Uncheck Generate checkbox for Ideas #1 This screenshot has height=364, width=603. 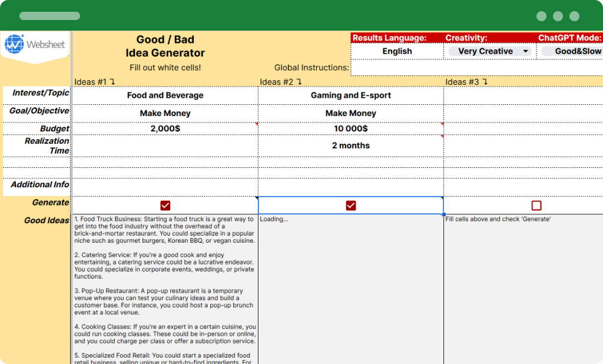click(x=165, y=206)
